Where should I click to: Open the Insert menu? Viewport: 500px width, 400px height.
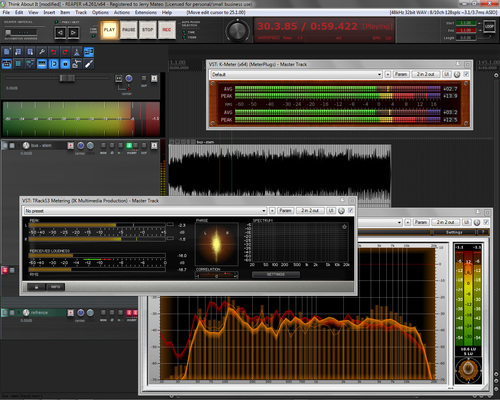click(49, 12)
